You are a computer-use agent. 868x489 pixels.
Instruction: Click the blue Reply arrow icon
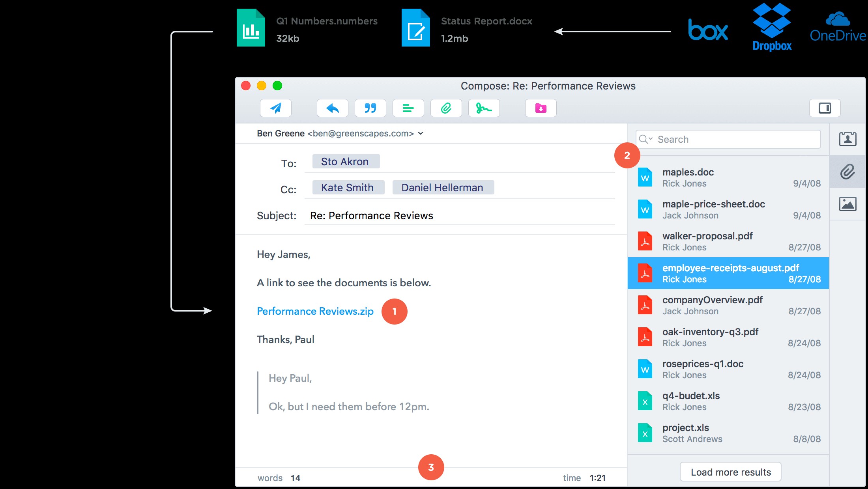pyautogui.click(x=332, y=108)
